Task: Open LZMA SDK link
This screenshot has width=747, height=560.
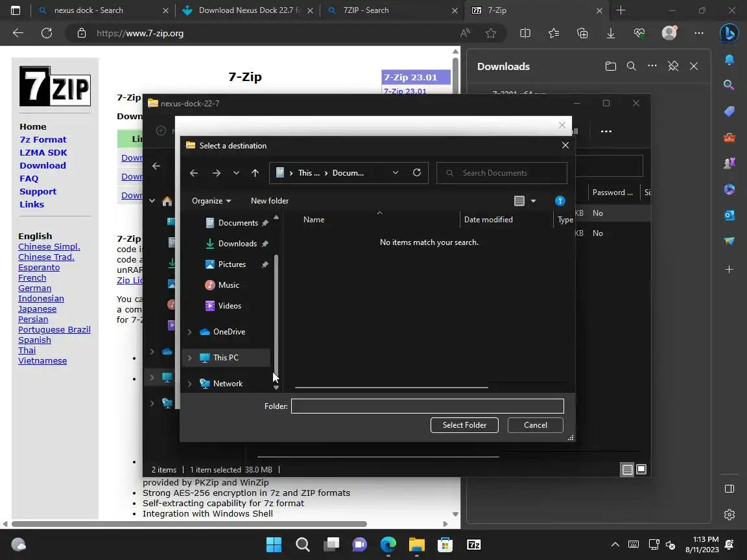Action: pos(43,152)
